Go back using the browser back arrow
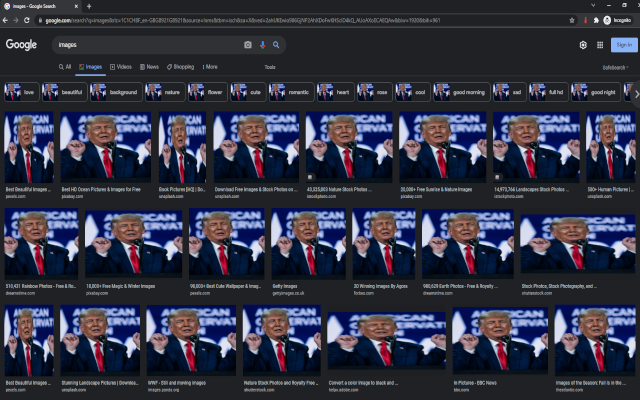The width and height of the screenshot is (640, 400). 5,20
